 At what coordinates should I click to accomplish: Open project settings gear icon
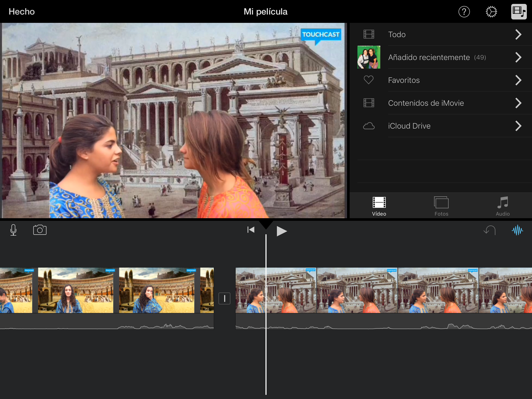tap(491, 12)
